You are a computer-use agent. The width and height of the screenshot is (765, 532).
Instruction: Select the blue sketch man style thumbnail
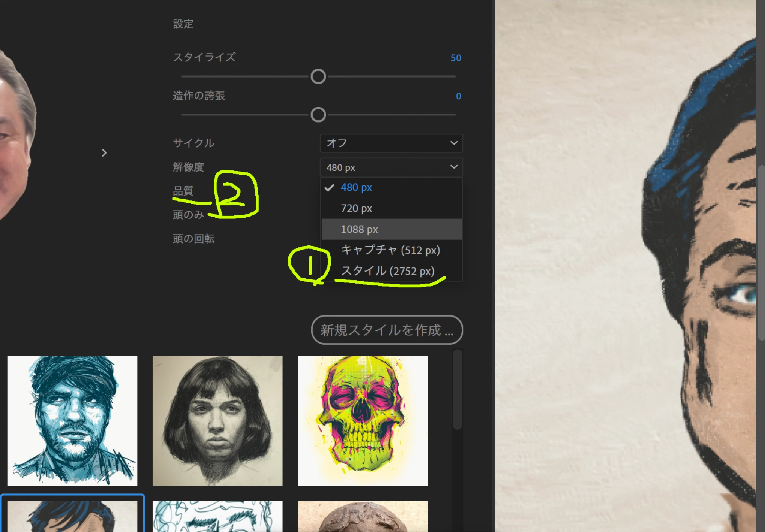click(x=72, y=421)
